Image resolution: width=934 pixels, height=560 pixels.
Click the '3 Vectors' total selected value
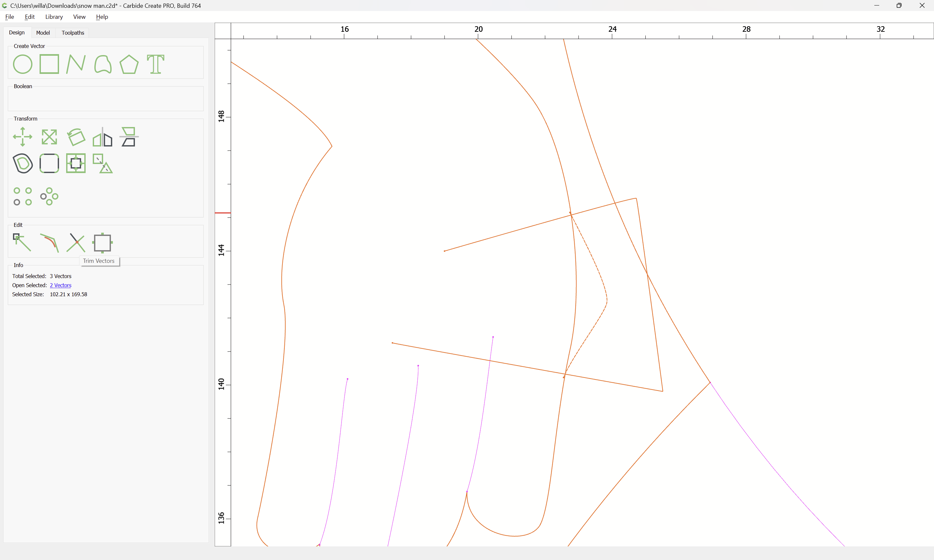[x=60, y=276]
